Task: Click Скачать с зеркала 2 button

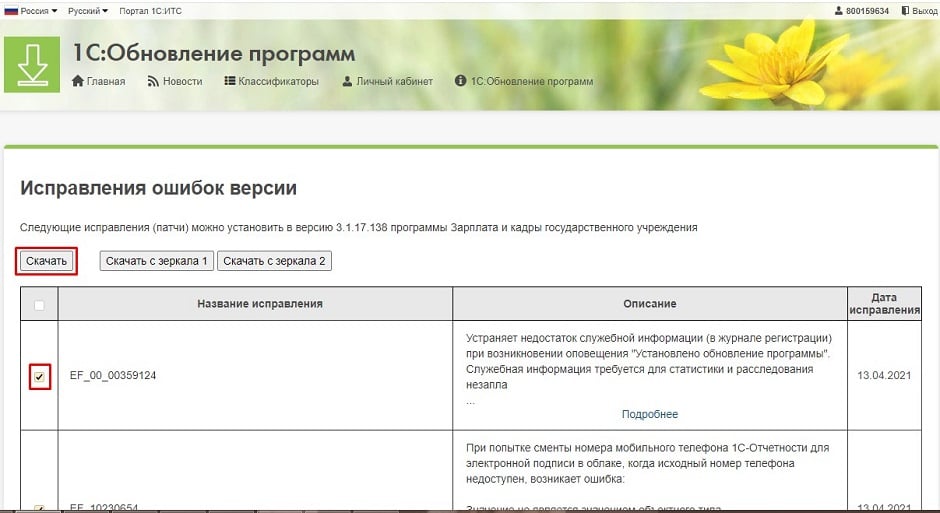Action: (x=274, y=261)
